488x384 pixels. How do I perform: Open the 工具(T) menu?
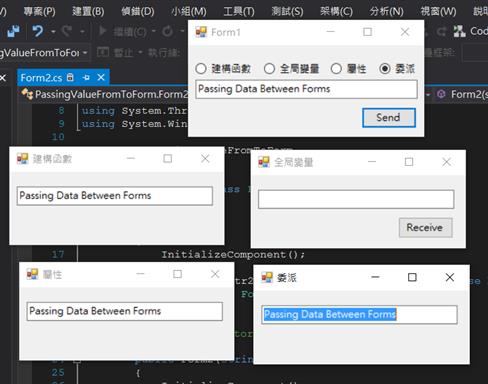[x=239, y=12]
